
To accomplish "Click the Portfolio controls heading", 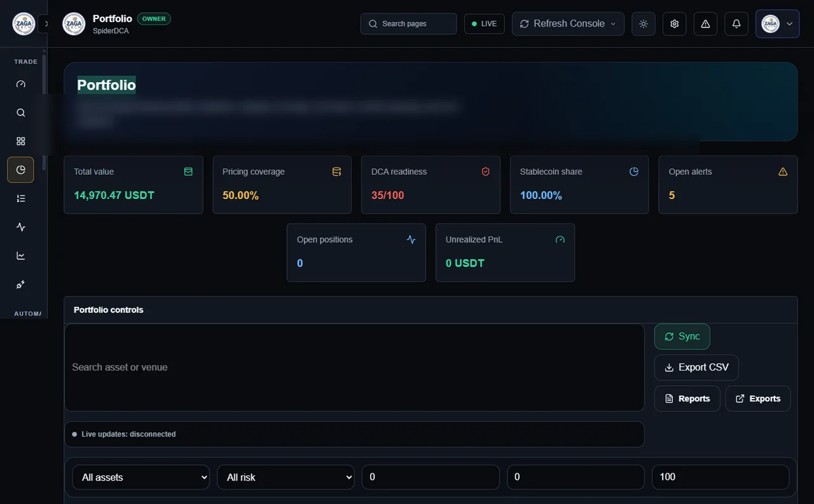I will [x=109, y=310].
